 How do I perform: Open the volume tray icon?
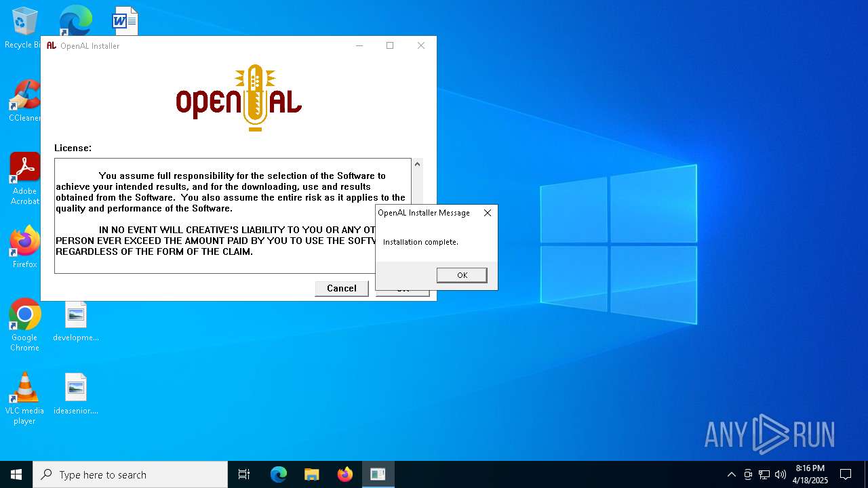(781, 474)
